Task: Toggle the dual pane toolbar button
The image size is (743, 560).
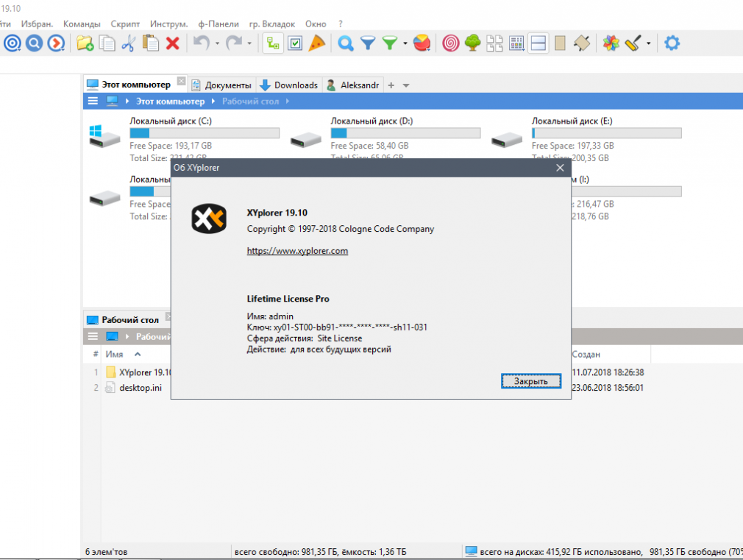Action: (x=538, y=43)
